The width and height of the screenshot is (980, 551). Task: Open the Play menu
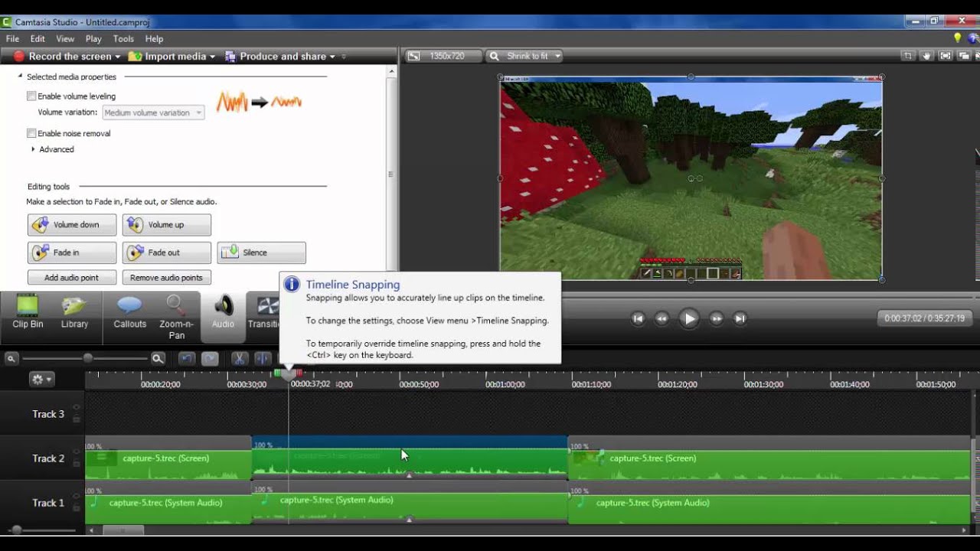93,39
